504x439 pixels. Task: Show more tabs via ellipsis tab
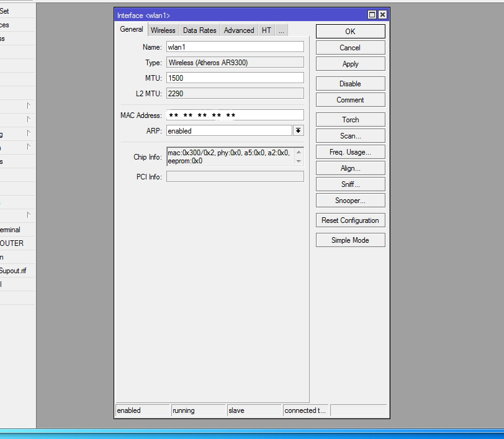tap(281, 30)
